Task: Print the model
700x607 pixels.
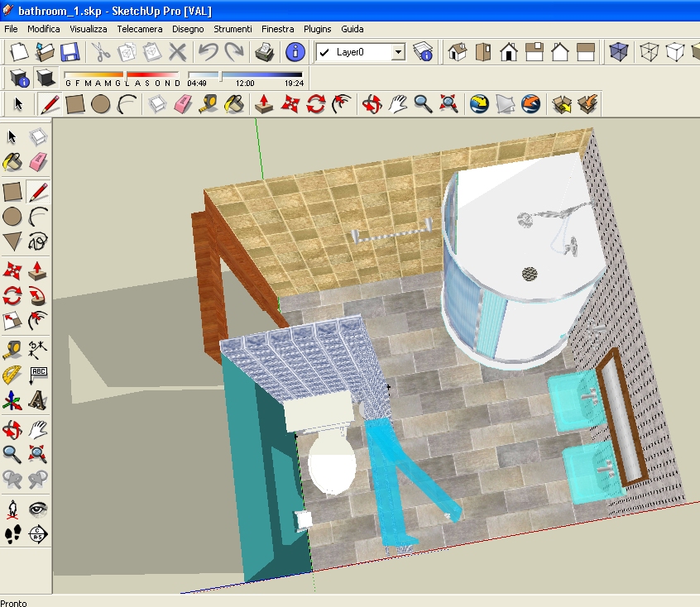Action: coord(265,52)
